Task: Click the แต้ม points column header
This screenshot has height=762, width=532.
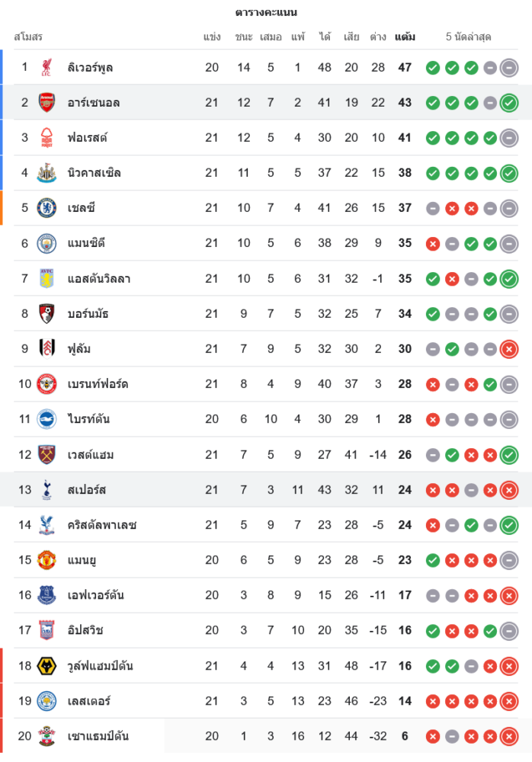Action: coord(405,37)
